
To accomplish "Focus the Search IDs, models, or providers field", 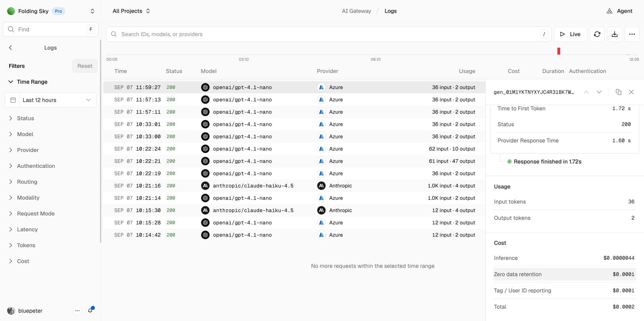I will click(329, 34).
